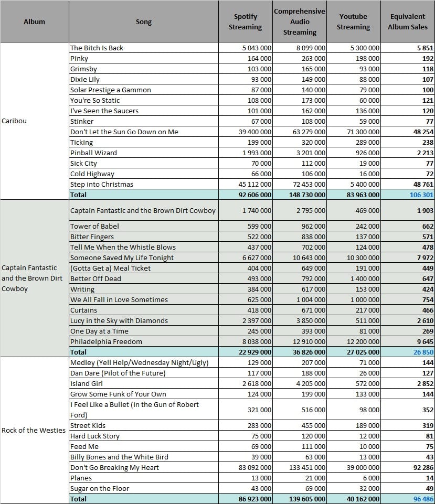
Task: Select the Dixie Lily song cell
Action: pyautogui.click(x=144, y=79)
